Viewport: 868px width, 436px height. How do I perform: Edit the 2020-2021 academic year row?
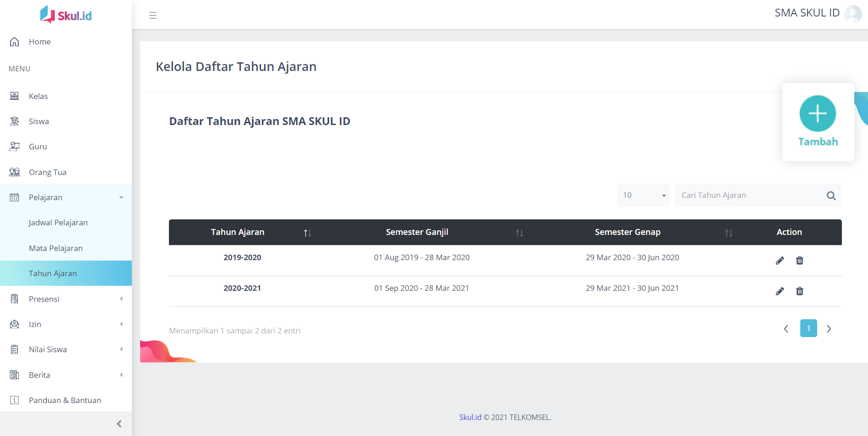point(780,291)
